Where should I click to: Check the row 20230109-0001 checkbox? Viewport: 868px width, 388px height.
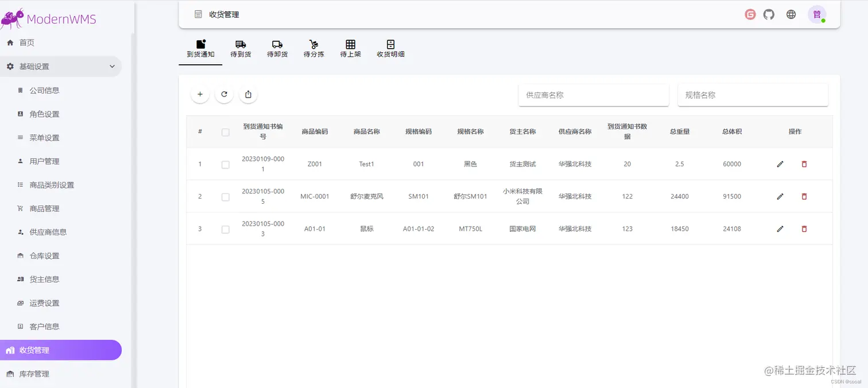(x=225, y=165)
